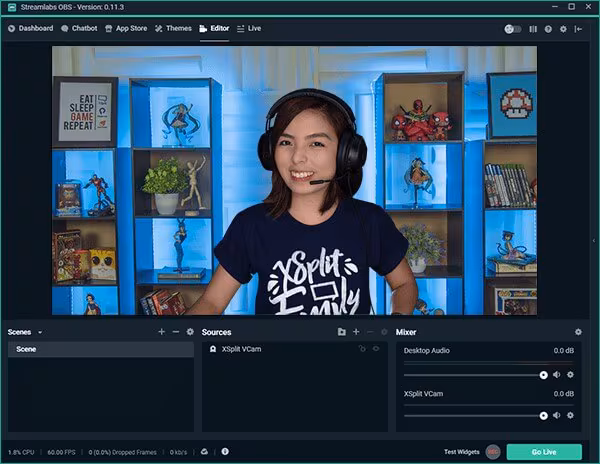Add a new scene with plus icon
This screenshot has width=600, height=464.
click(x=161, y=332)
